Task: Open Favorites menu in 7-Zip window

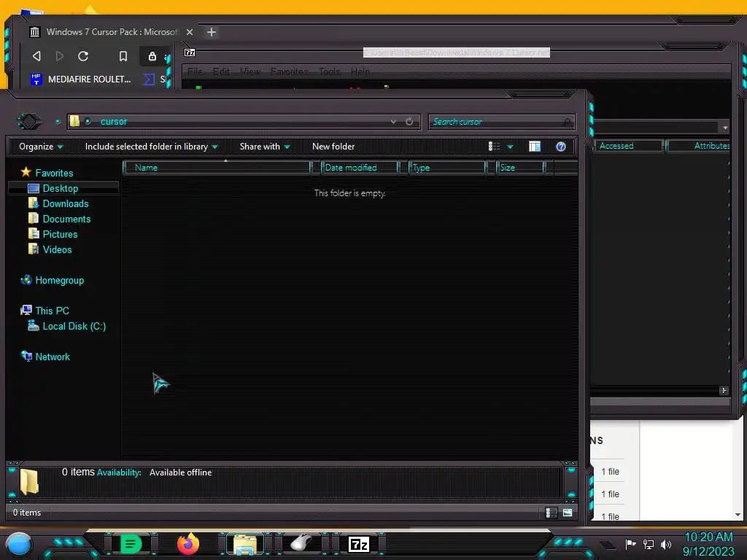Action: coord(289,71)
